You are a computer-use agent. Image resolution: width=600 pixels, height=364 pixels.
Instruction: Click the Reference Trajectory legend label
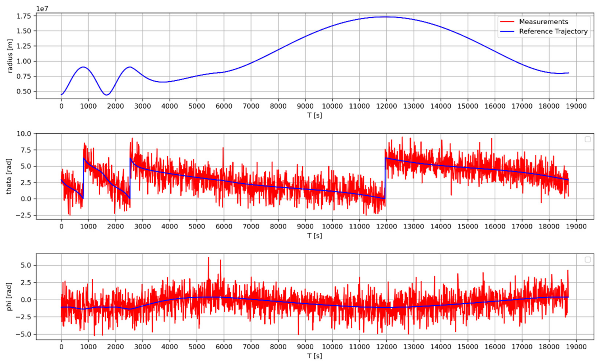(x=553, y=31)
